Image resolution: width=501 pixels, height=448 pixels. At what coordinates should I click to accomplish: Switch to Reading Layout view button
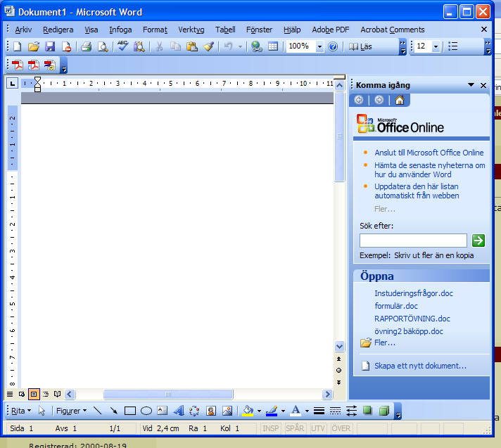(57, 395)
